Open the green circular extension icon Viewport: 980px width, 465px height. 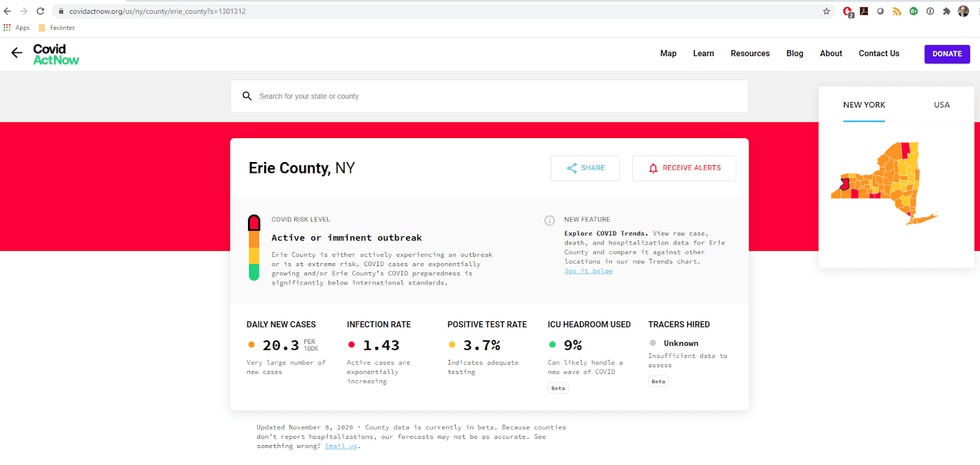[913, 11]
